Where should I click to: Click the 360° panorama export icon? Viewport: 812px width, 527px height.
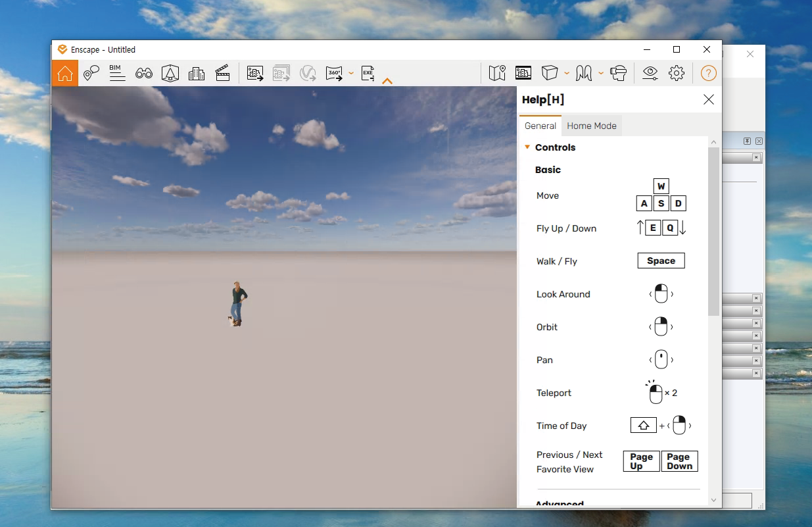(x=335, y=74)
